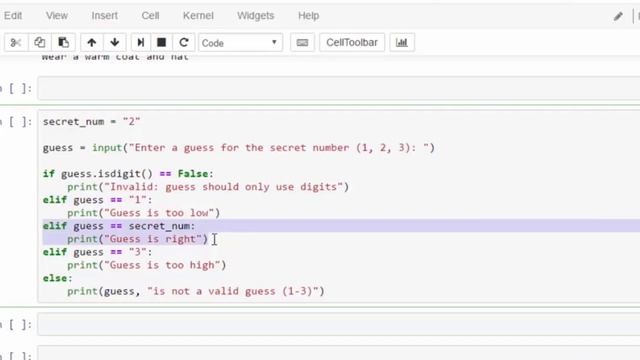Screen dimensions: 640x360
Task: Paste cells below using clipboard icon
Action: click(x=63, y=42)
